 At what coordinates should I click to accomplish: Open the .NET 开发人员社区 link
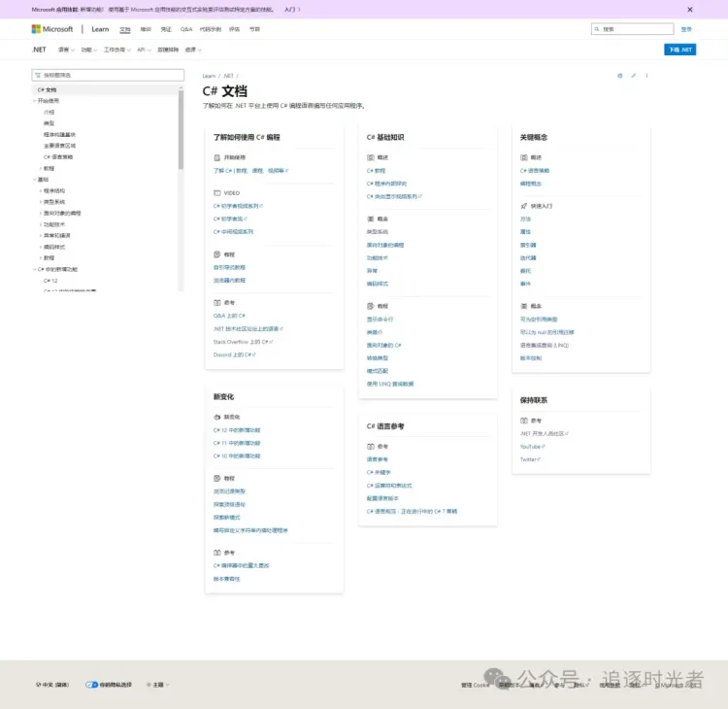point(545,433)
